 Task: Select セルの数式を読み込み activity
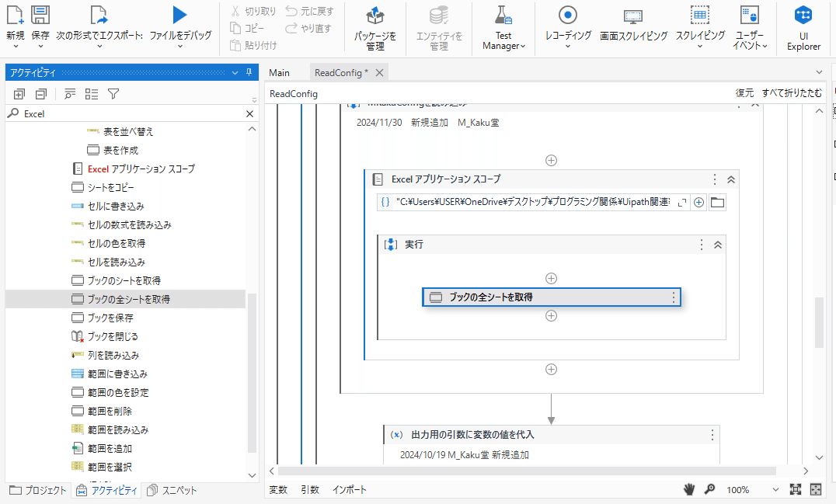click(121, 225)
